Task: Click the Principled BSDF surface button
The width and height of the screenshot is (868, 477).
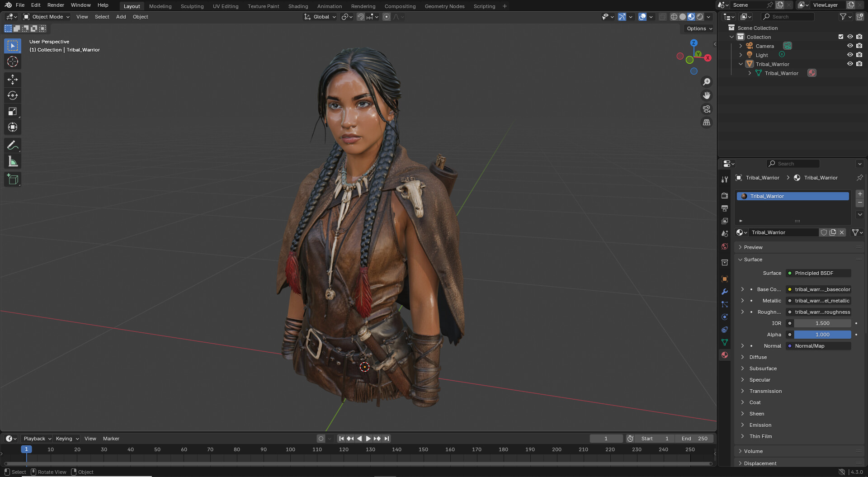Action: click(x=818, y=273)
